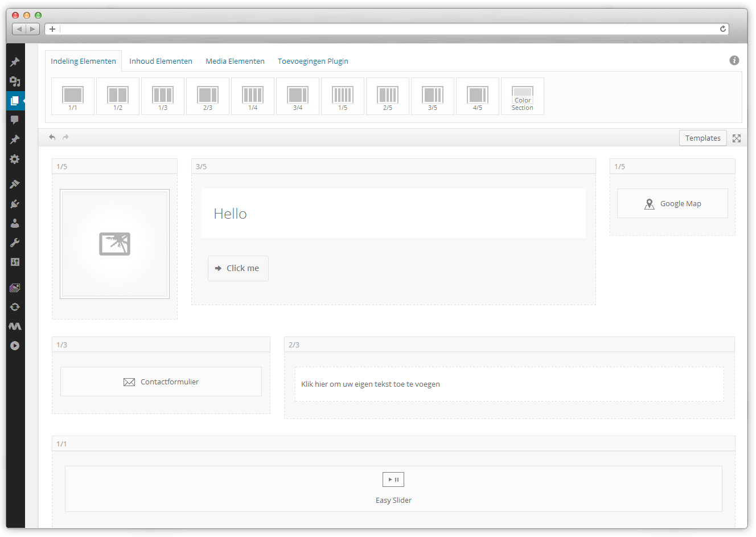Reload the page in browser

point(723,29)
